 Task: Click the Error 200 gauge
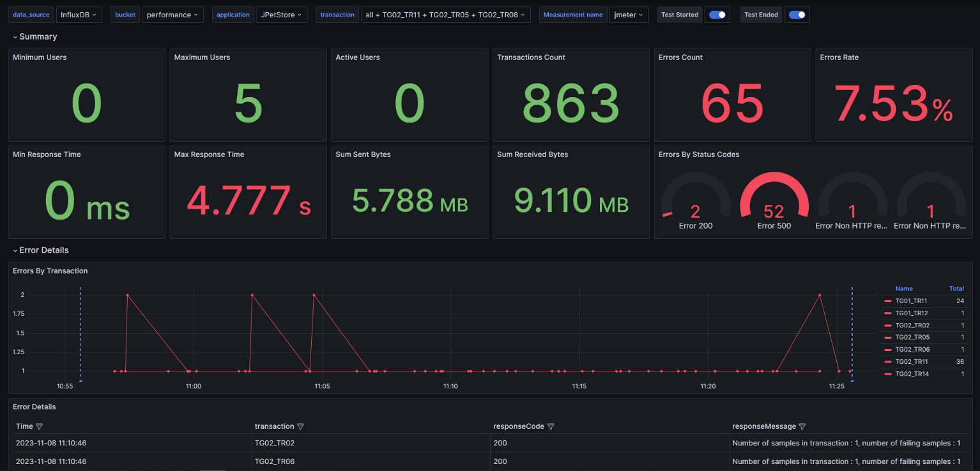pyautogui.click(x=696, y=201)
